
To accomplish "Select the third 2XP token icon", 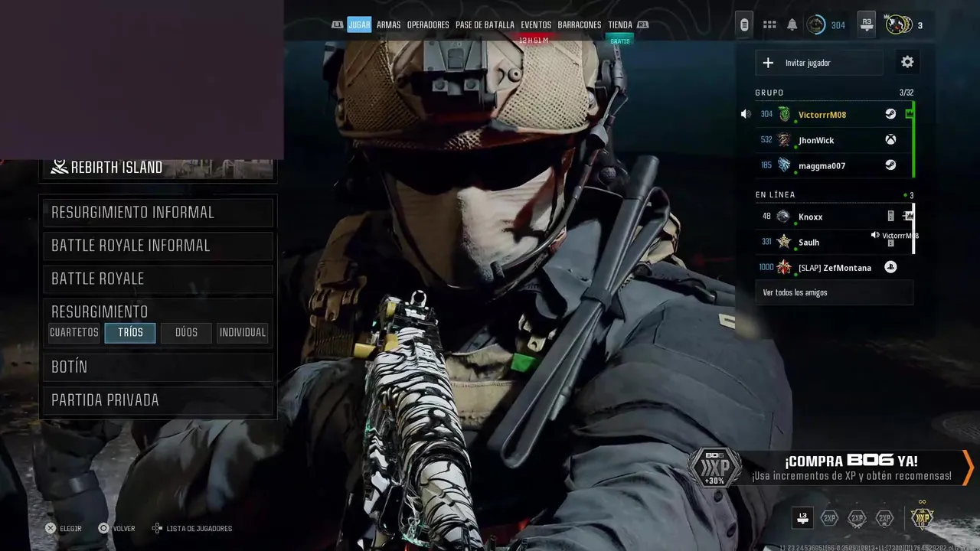I will coord(884,518).
